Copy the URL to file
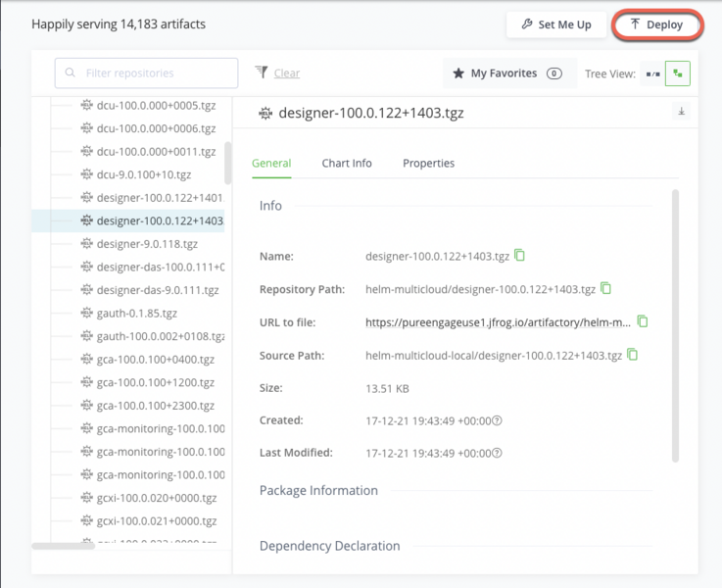The width and height of the screenshot is (722, 588). tap(643, 321)
